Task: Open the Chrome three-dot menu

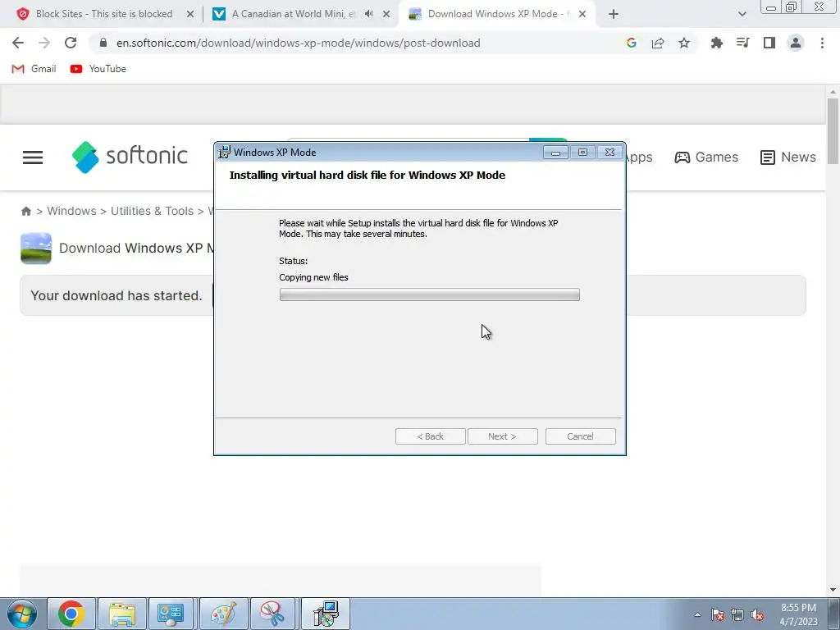Action: [822, 43]
